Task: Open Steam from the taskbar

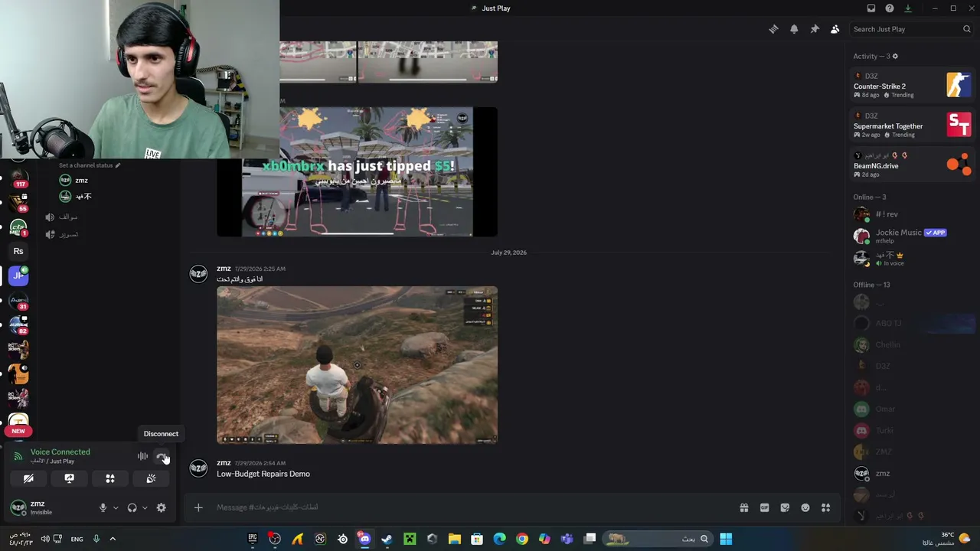Action: [387, 539]
